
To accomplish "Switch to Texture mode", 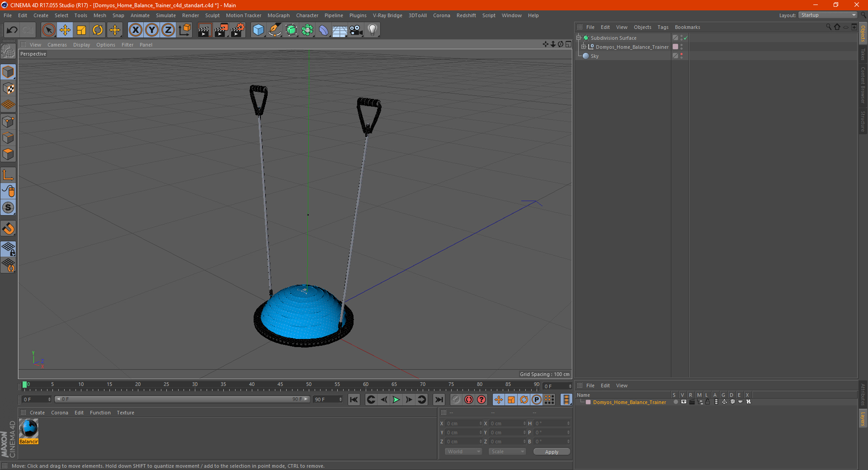I will tap(8, 89).
